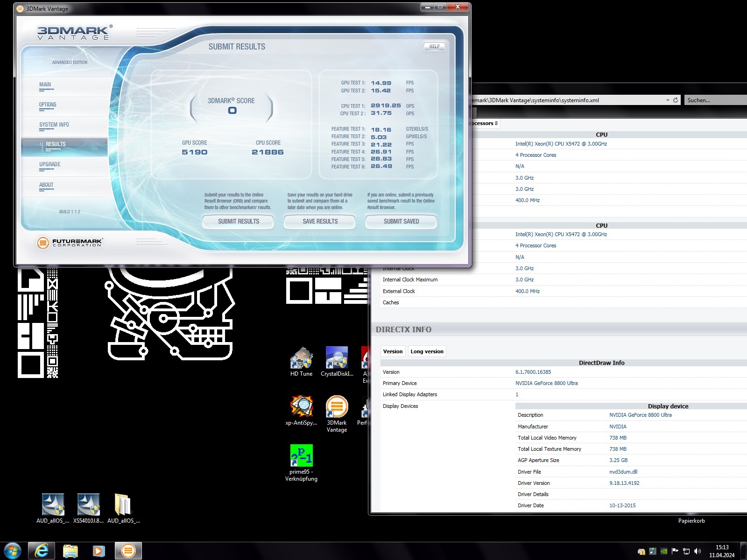Click the Windows Start orb
This screenshot has height=560, width=747.
pyautogui.click(x=13, y=551)
